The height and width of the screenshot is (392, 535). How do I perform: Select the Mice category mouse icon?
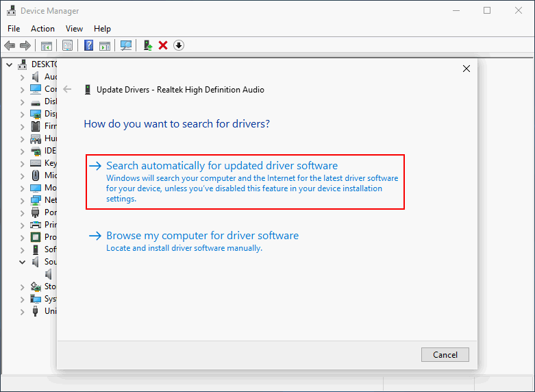(x=36, y=175)
